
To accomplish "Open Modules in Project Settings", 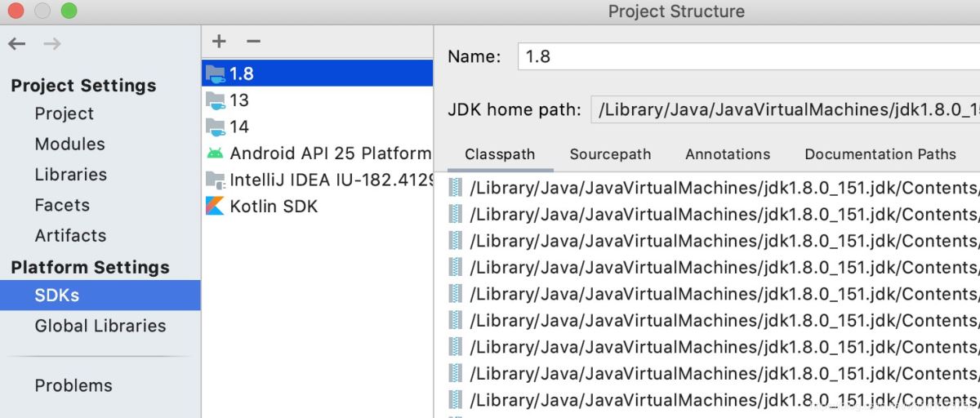I will click(x=69, y=144).
